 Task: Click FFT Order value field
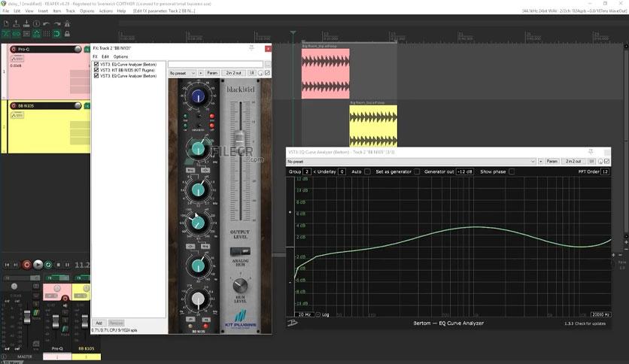(605, 171)
